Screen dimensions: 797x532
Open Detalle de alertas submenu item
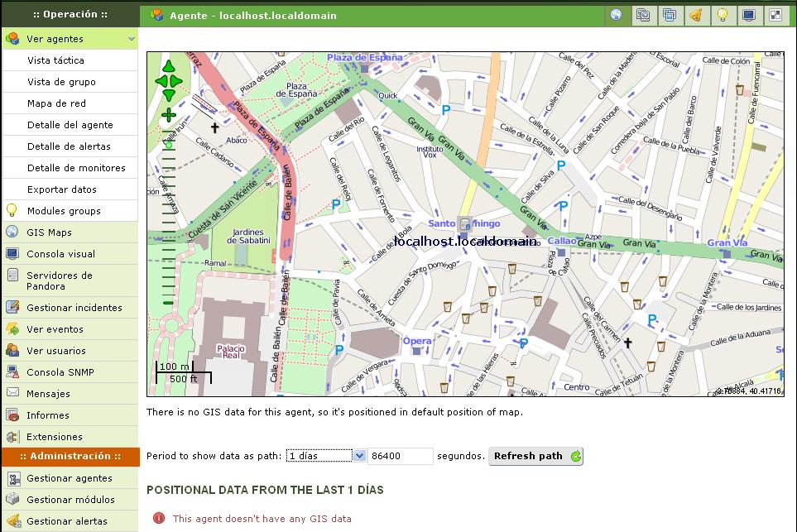(x=69, y=146)
